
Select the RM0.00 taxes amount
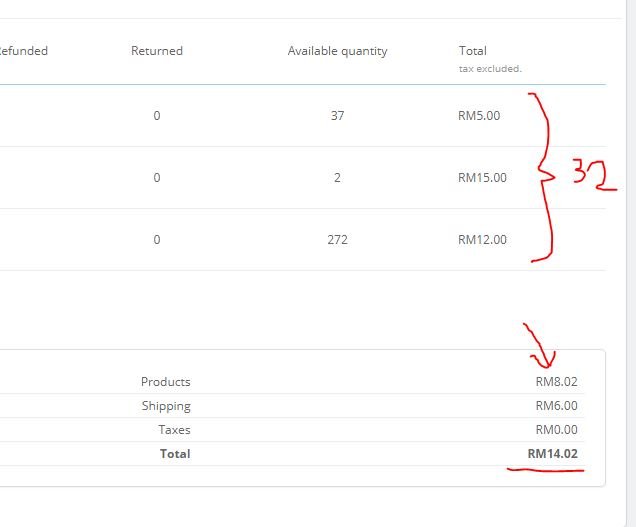[x=556, y=430]
